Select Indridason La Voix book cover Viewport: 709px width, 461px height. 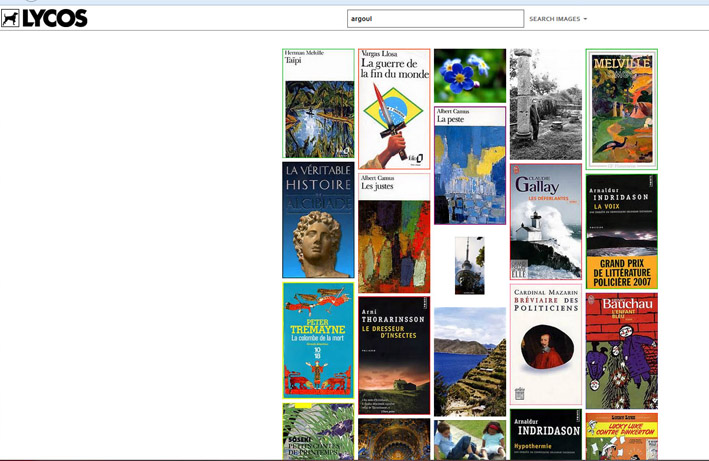pyautogui.click(x=621, y=232)
